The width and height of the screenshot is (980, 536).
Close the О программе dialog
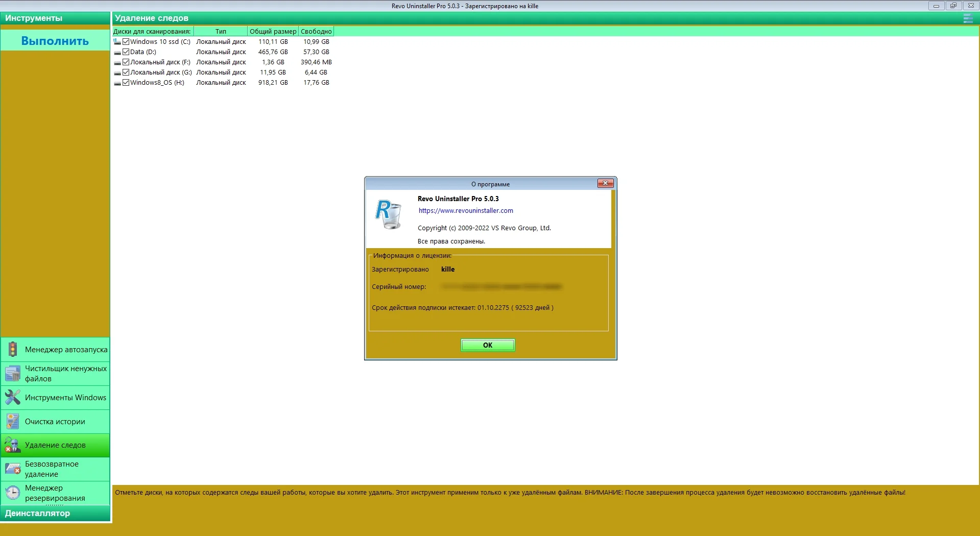point(605,183)
